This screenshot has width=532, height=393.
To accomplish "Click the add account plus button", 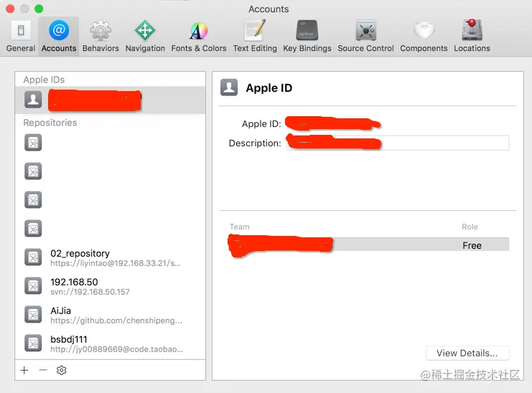I will coord(24,370).
